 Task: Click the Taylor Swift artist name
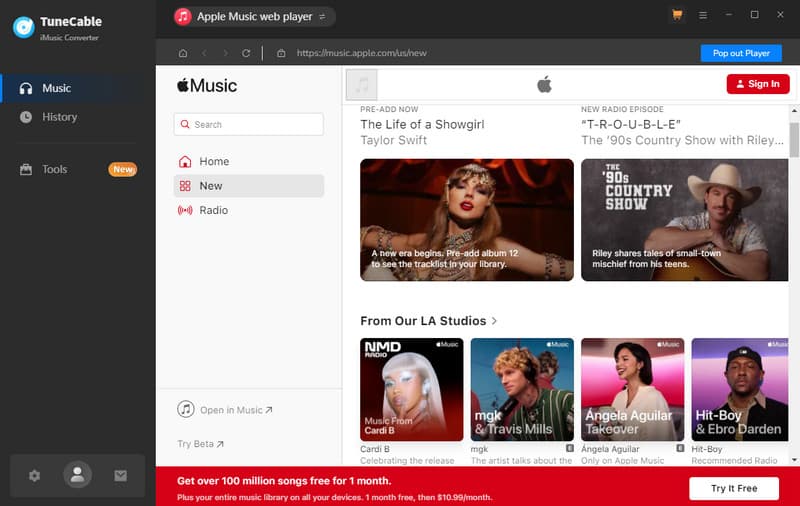point(393,140)
